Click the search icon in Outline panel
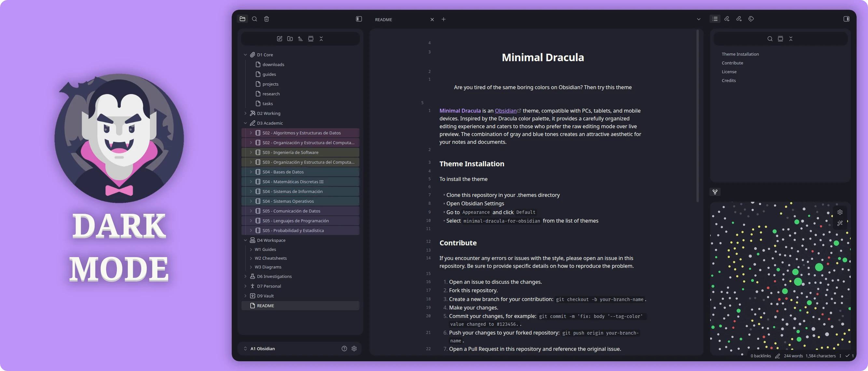Image resolution: width=868 pixels, height=371 pixels. click(770, 39)
